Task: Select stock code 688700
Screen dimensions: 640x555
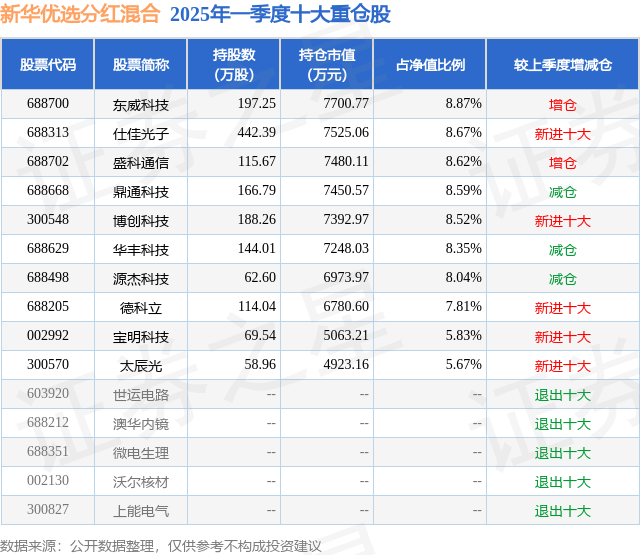Action: click(48, 103)
